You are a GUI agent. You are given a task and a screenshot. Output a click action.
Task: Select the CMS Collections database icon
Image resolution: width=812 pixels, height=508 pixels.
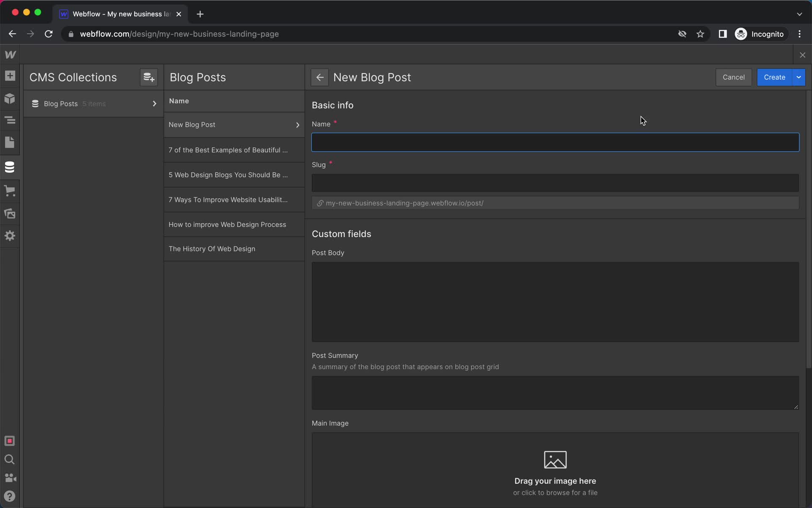[10, 167]
